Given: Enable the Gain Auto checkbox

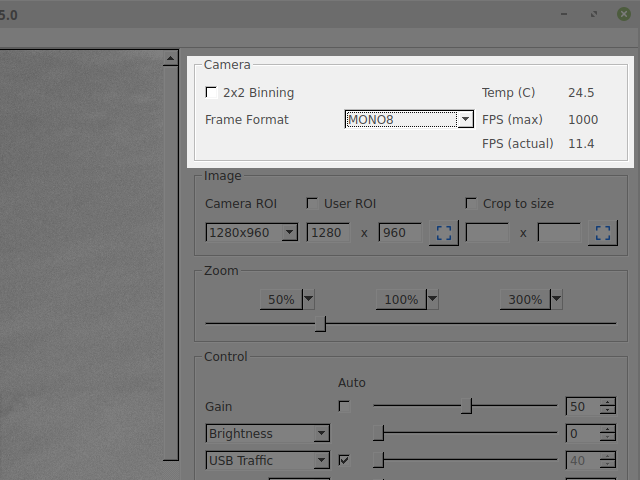Looking at the screenshot, I should pyautogui.click(x=344, y=406).
